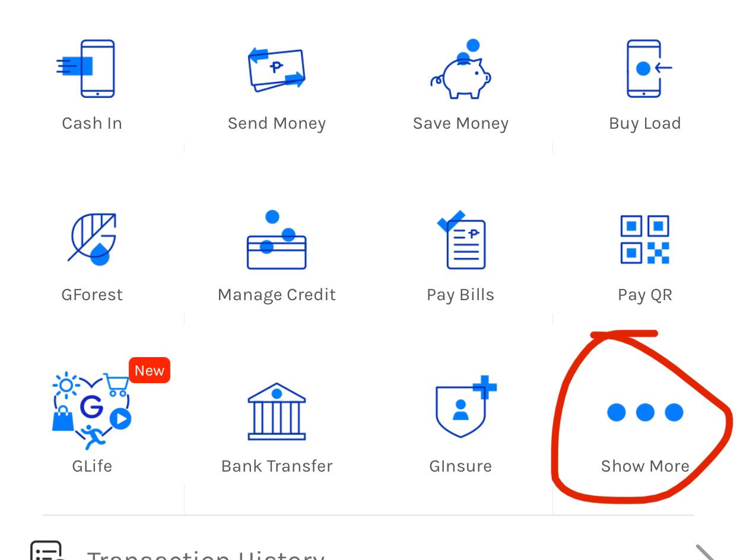Click the Pay Bills text label
Screen dimensions: 737x560
(460, 295)
